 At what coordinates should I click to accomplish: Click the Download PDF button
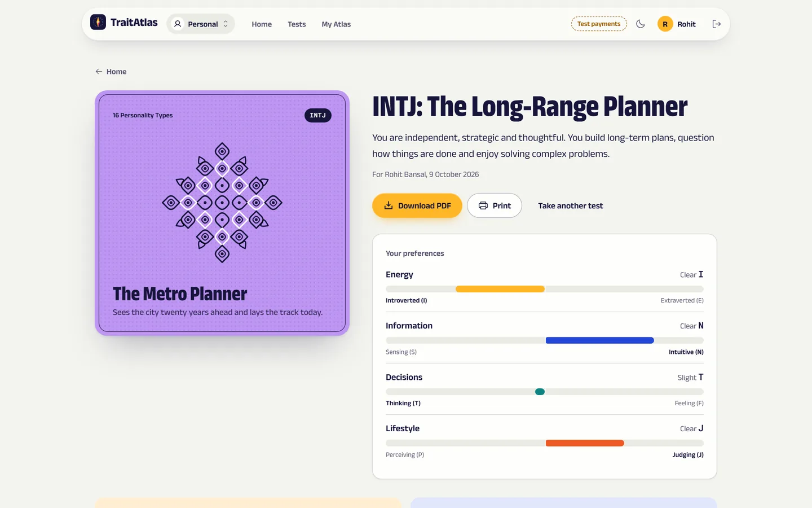pyautogui.click(x=417, y=205)
